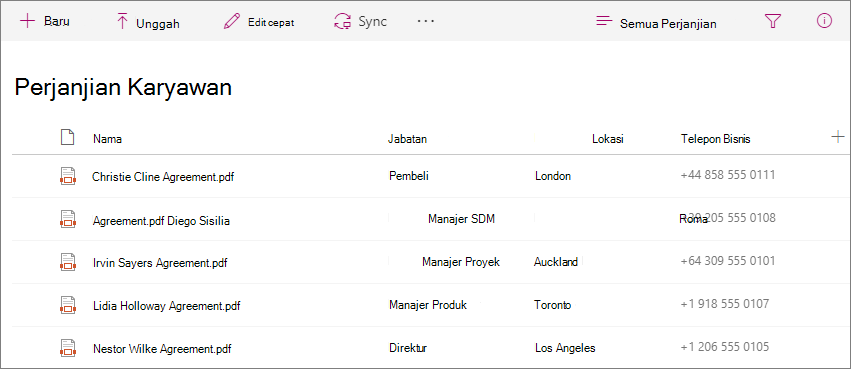Open Christie Cline Agreement.pdf

(x=163, y=177)
